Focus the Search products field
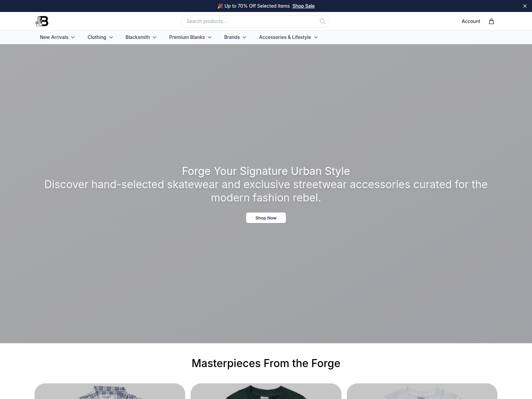The width and height of the screenshot is (532, 399). tap(255, 21)
